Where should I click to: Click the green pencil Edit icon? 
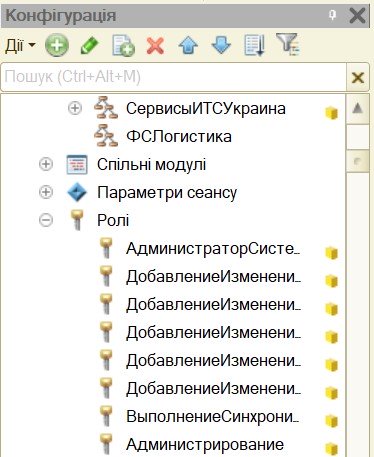pyautogui.click(x=90, y=45)
